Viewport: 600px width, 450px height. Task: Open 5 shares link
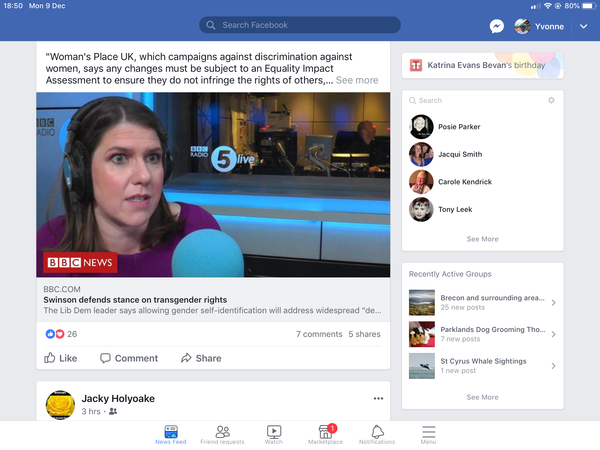(x=364, y=334)
